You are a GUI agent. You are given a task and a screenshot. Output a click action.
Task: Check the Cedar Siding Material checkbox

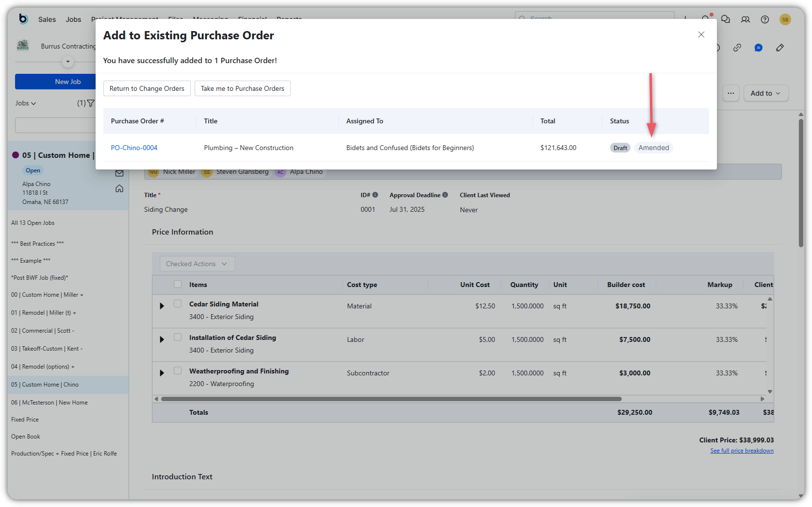pos(178,304)
